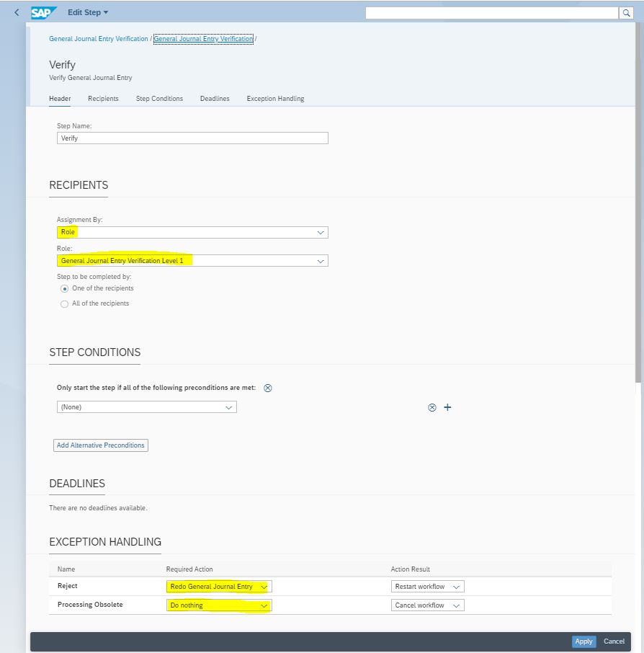Open the Edit Step title menu
This screenshot has height=653, width=644.
(87, 12)
